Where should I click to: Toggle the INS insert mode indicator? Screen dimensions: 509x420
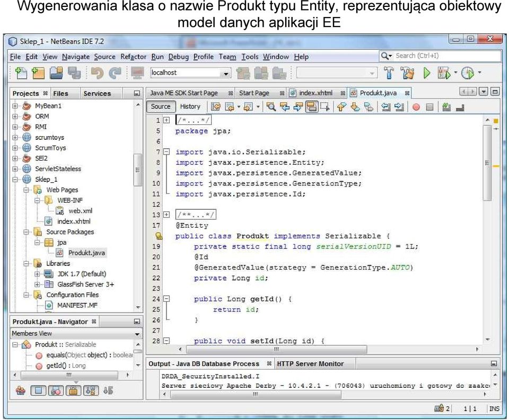494,409
